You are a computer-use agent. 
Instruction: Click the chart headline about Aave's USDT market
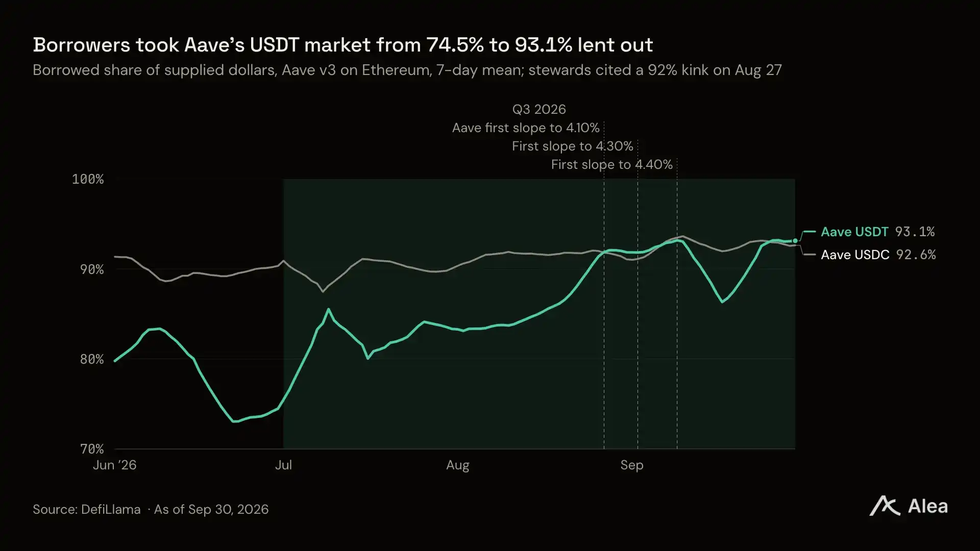point(343,45)
